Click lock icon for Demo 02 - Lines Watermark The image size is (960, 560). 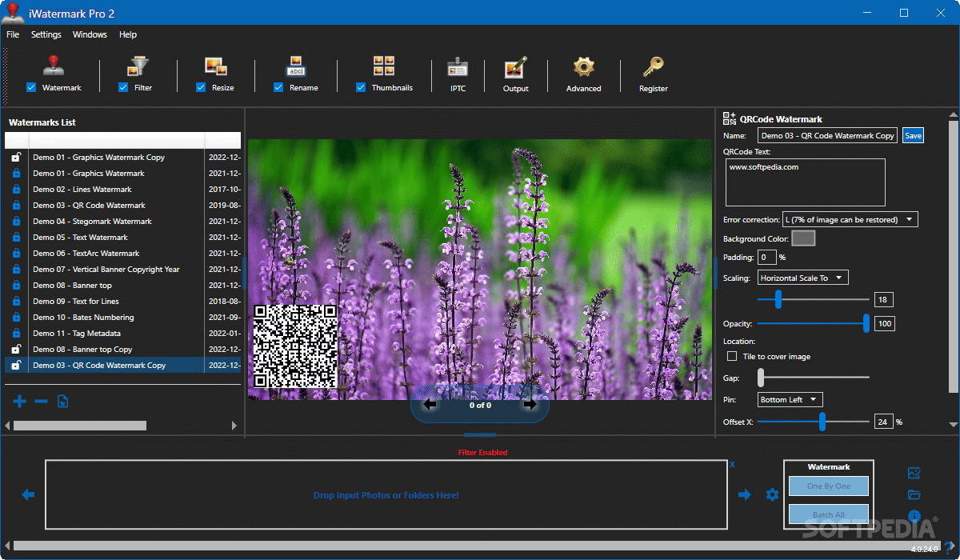pos(15,190)
